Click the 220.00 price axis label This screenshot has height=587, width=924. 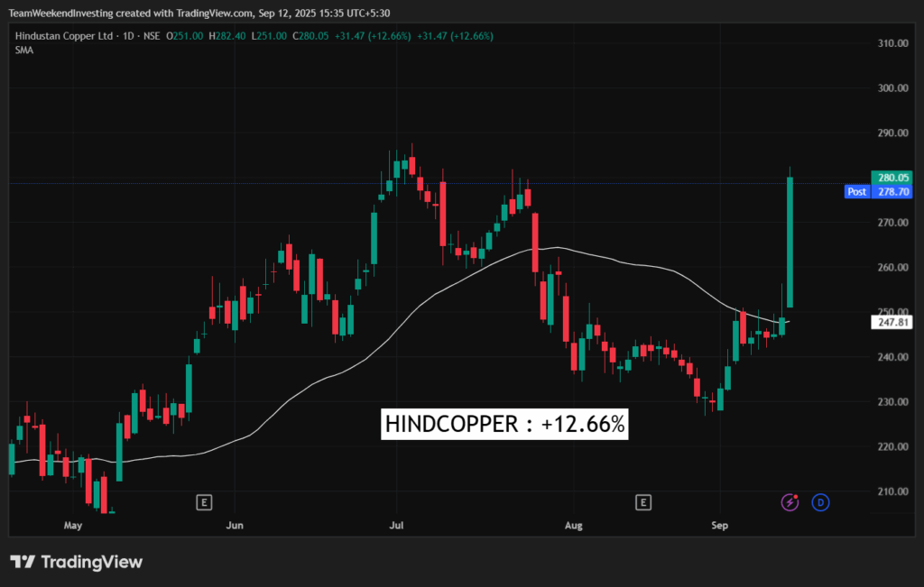tap(892, 446)
